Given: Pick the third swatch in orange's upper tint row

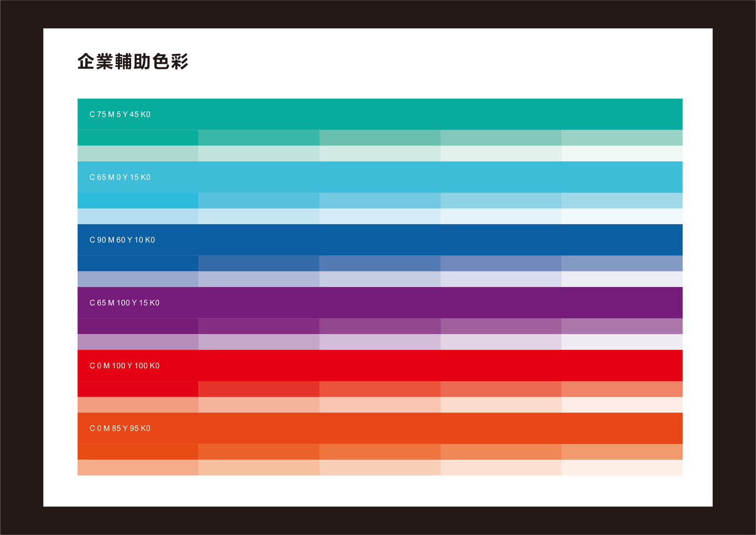Looking at the screenshot, I should [x=380, y=452].
